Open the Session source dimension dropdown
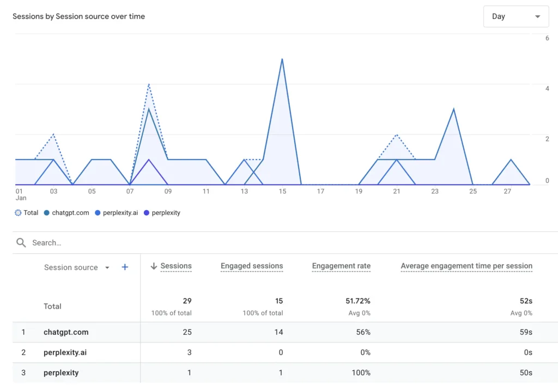Image resolution: width=558 pixels, height=392 pixels. [x=76, y=267]
